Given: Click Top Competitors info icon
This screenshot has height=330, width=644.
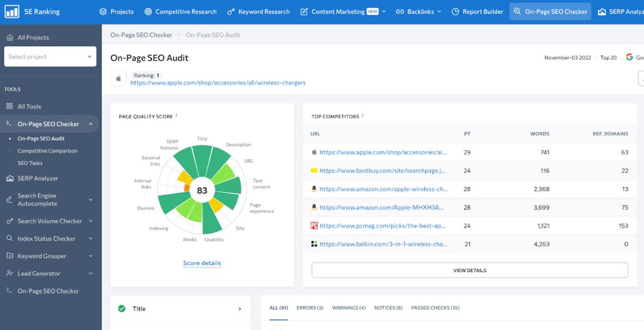Looking at the screenshot, I should click(x=363, y=115).
